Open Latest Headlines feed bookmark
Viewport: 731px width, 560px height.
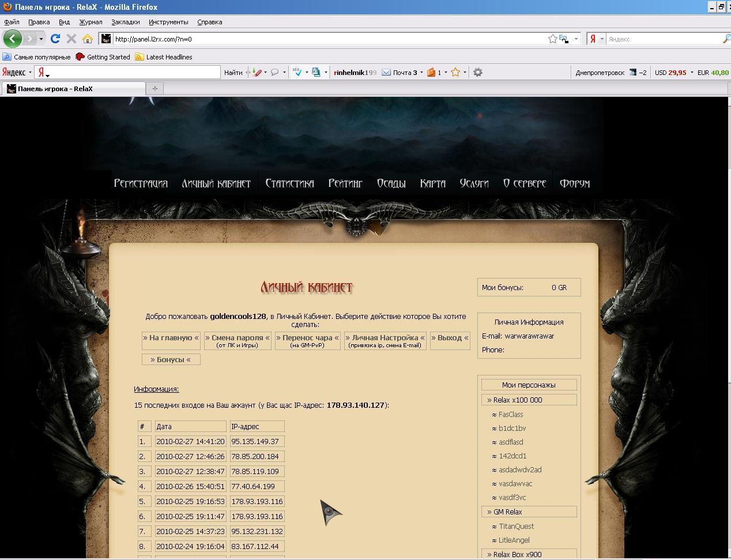[164, 57]
